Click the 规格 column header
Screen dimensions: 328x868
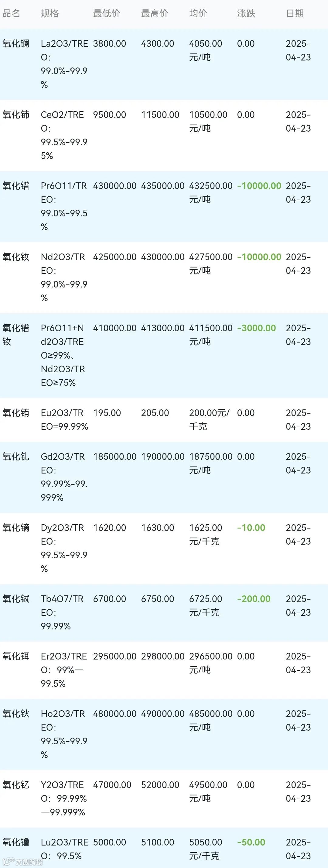(50, 13)
